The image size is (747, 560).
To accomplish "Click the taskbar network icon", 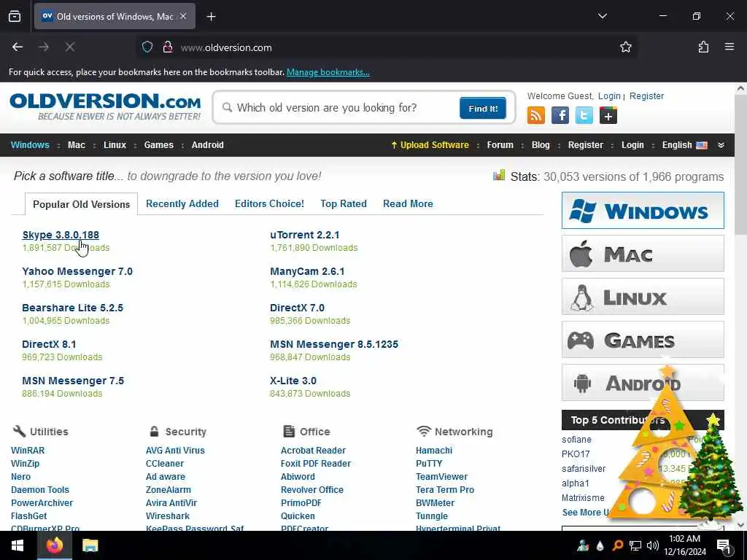I will click(635, 545).
